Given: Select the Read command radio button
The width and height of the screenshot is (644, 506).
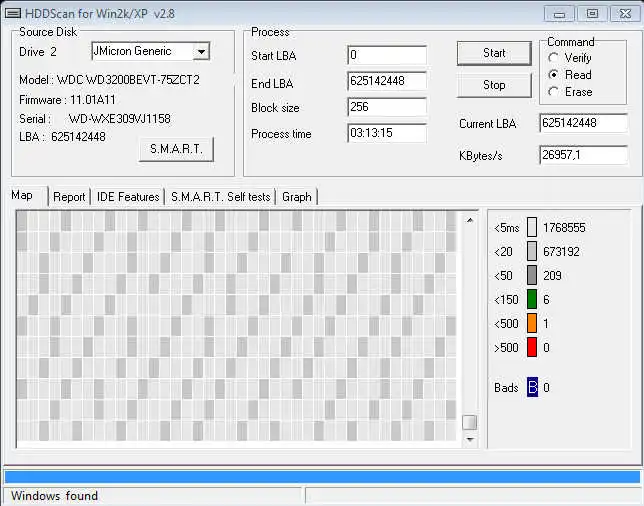Looking at the screenshot, I should click(x=554, y=75).
